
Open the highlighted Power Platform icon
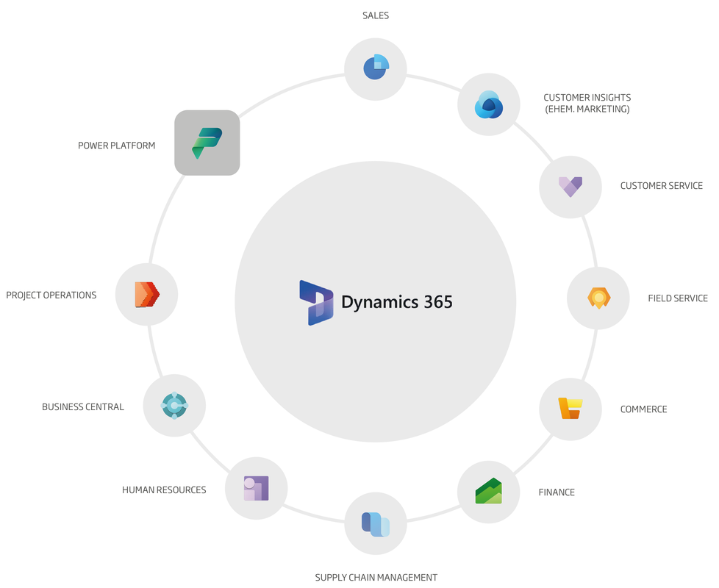coord(207,143)
